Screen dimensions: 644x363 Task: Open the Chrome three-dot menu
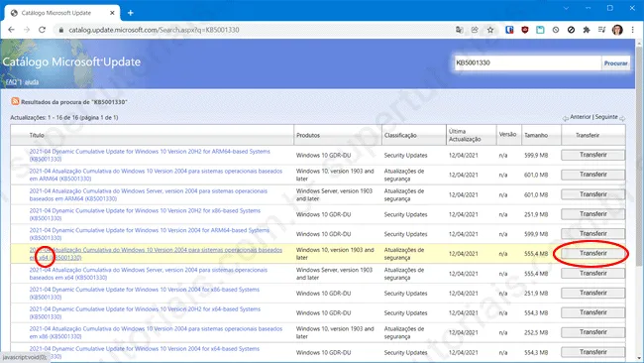[632, 30]
